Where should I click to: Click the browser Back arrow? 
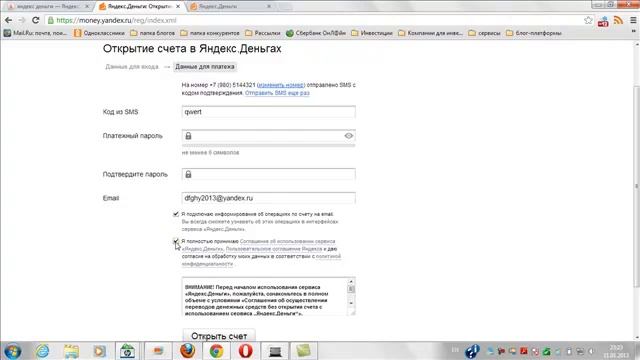(8, 20)
